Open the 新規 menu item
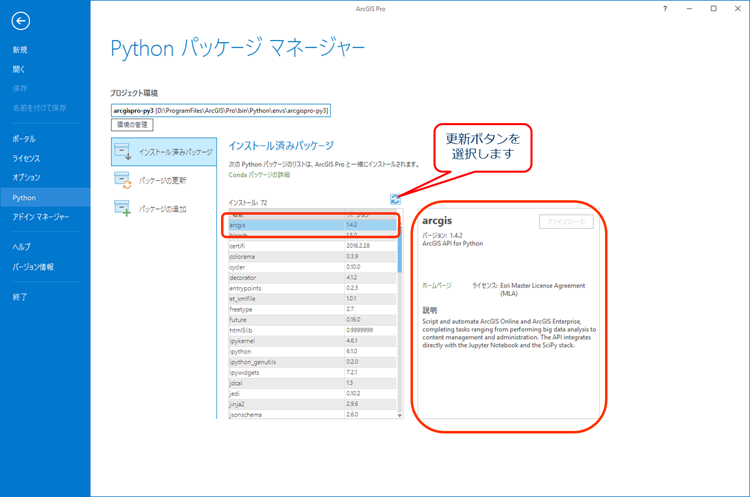This screenshot has height=497, width=750. tap(20, 50)
